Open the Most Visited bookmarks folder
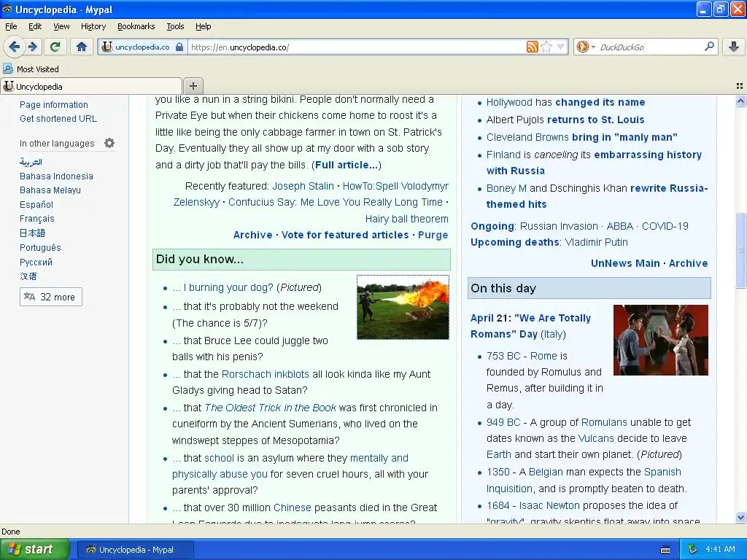 [31, 69]
